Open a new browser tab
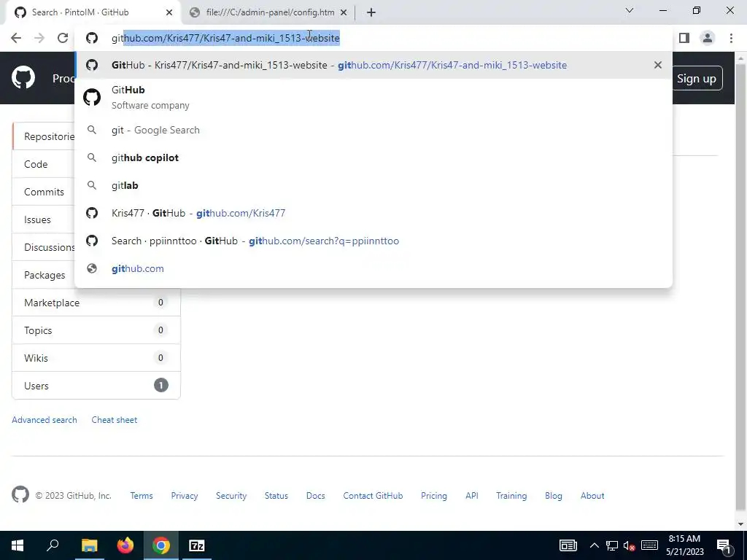 click(x=371, y=12)
